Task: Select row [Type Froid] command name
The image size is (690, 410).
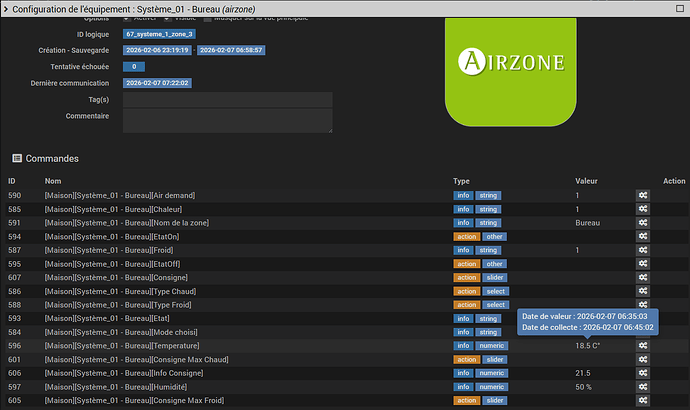Action: pyautogui.click(x=118, y=304)
